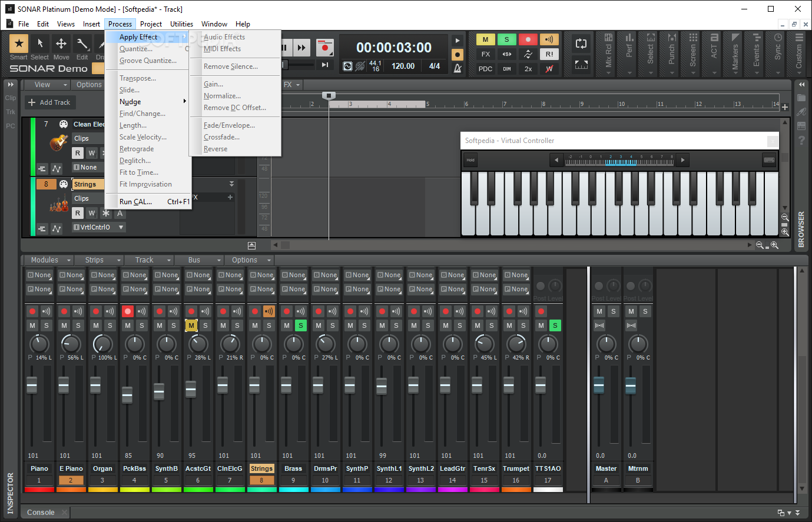Select the Smart tool star icon

tap(19, 43)
